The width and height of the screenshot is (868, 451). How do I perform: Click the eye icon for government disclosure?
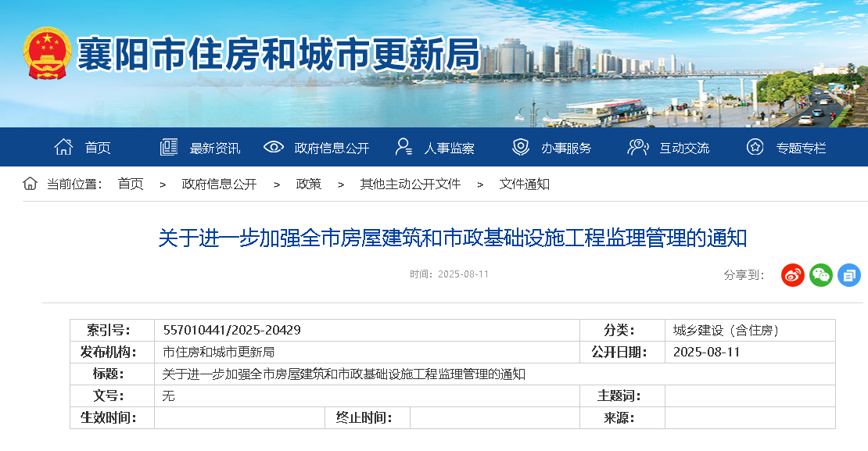click(x=273, y=147)
